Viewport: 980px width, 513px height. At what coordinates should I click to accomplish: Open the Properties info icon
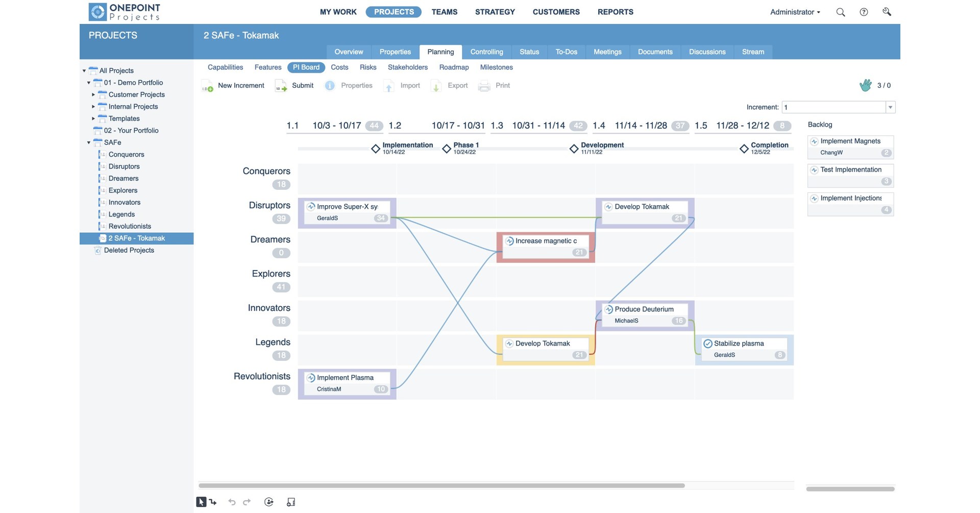(329, 85)
